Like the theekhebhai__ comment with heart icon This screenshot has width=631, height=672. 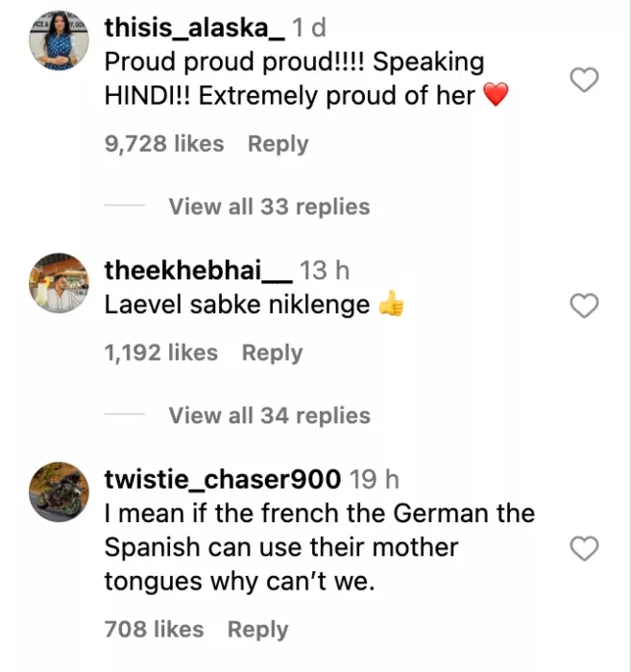click(585, 306)
